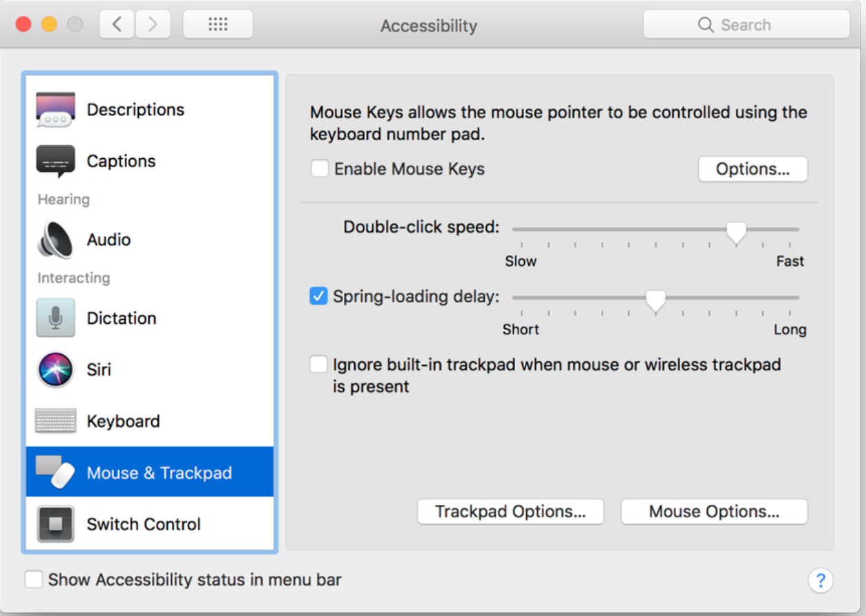Select the Mouse & Trackpad icon

55,472
